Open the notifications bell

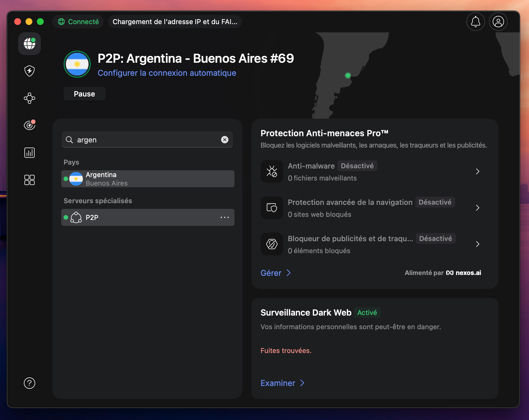[476, 22]
